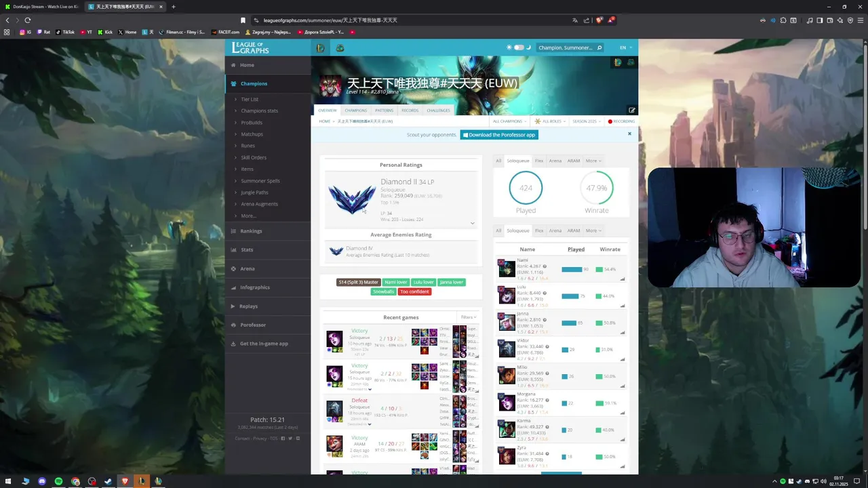Select ARAM tab above champions table

coord(574,230)
